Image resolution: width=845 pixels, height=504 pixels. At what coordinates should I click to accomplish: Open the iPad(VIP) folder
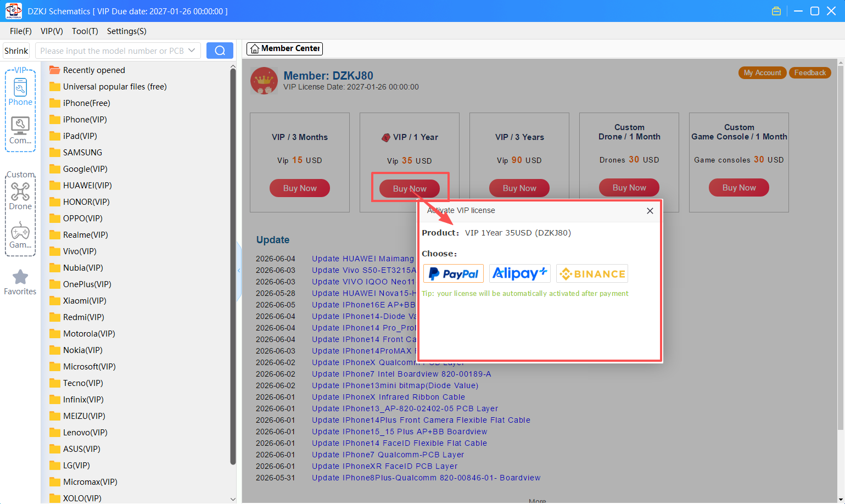coord(73,136)
